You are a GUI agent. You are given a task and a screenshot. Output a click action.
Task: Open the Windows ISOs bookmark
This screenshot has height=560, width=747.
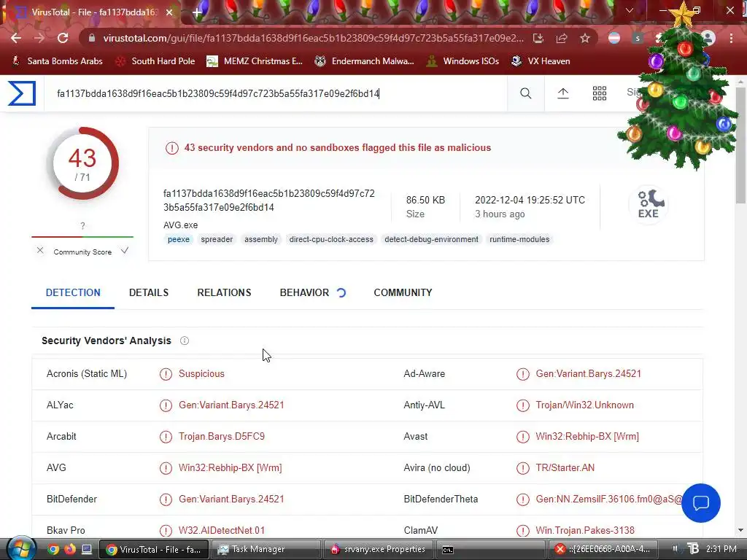(462, 61)
